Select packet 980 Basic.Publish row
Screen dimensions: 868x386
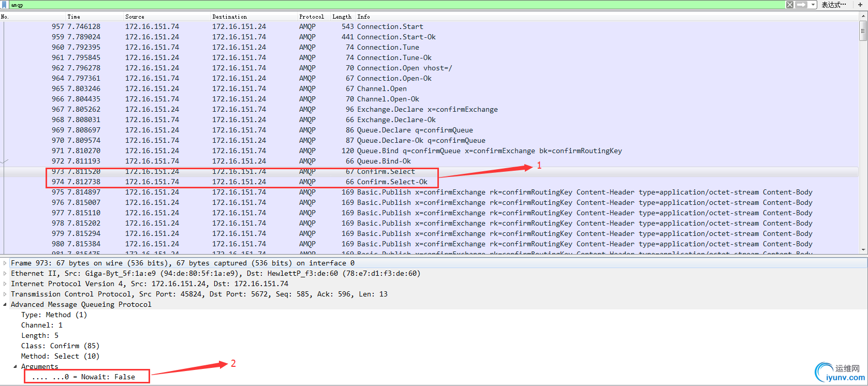tap(430, 244)
